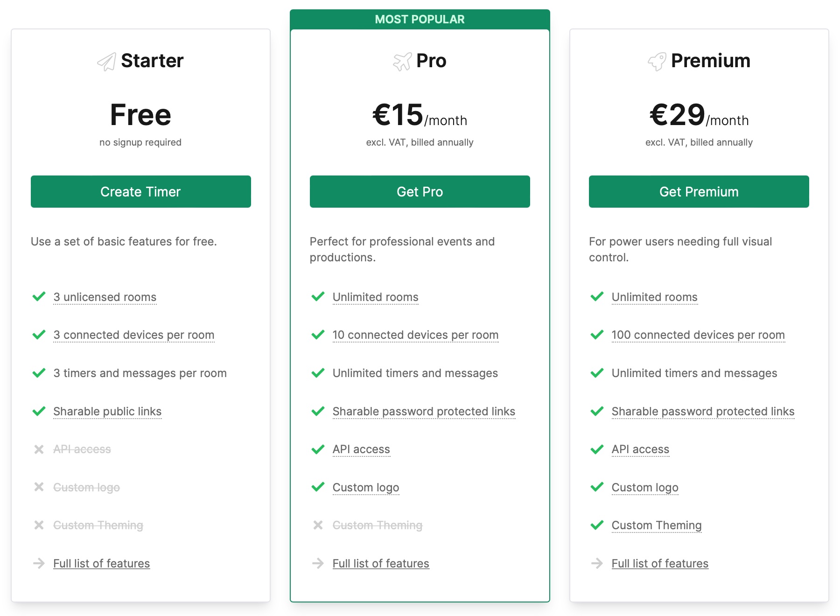The width and height of the screenshot is (840, 616).
Task: Click Create Timer for the Starter plan
Action: [140, 191]
